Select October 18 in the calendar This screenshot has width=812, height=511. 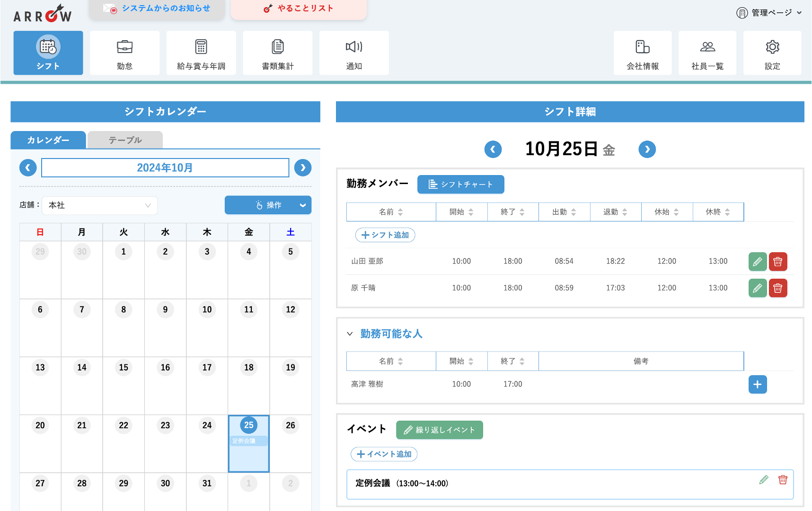pyautogui.click(x=249, y=368)
